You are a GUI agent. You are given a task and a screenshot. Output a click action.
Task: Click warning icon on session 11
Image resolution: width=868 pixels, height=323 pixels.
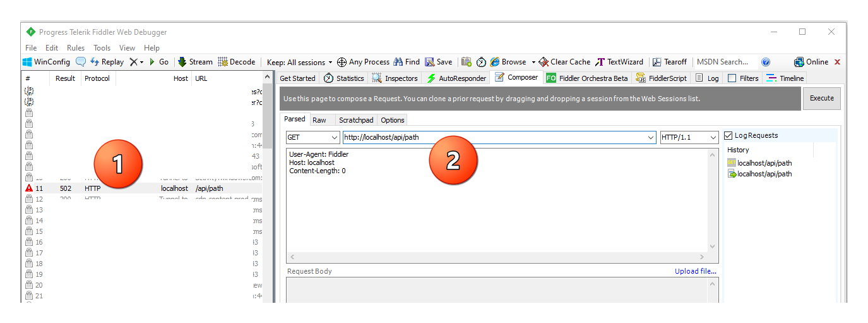coord(29,188)
